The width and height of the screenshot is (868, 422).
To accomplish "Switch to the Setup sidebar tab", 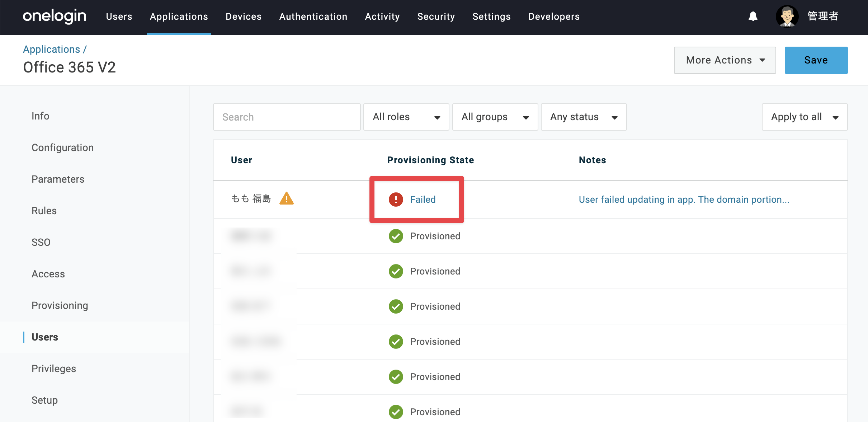I will [44, 400].
